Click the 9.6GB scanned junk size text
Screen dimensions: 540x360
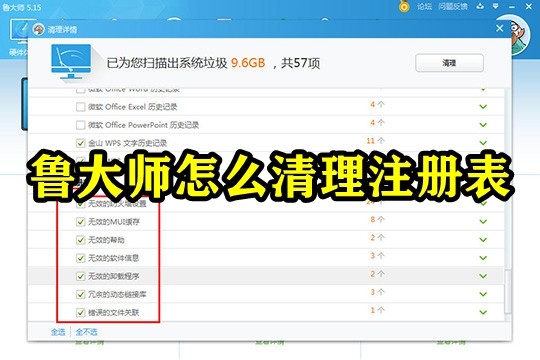coord(248,63)
